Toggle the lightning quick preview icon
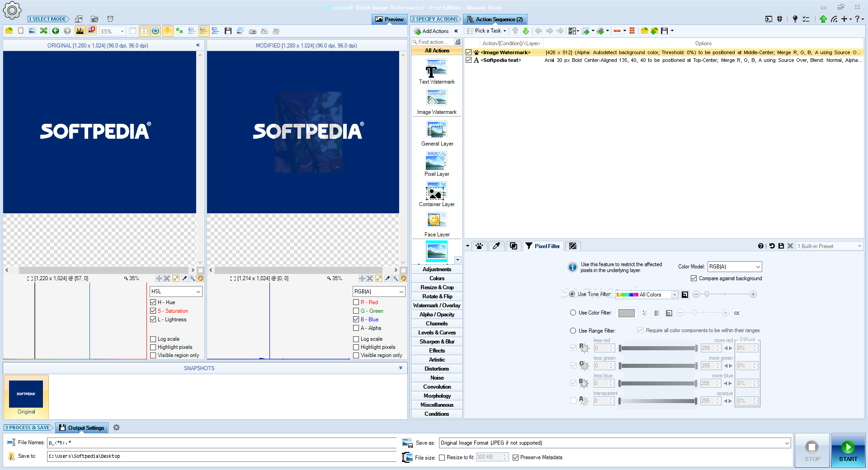 tap(167, 31)
